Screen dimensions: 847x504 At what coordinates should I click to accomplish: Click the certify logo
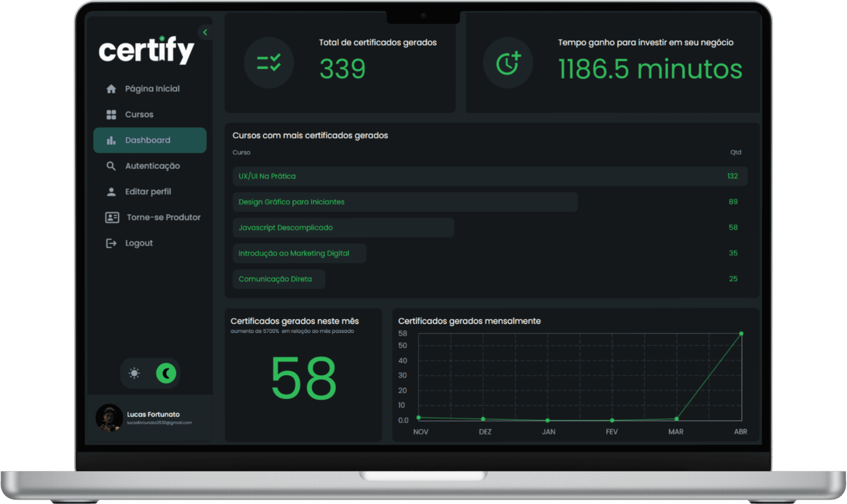[146, 50]
